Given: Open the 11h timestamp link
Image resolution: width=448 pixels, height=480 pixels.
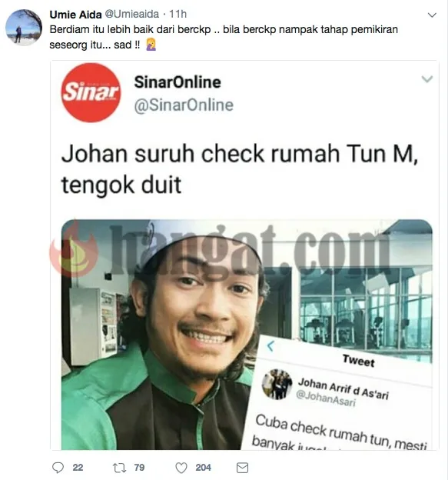Looking at the screenshot, I should tap(178, 14).
